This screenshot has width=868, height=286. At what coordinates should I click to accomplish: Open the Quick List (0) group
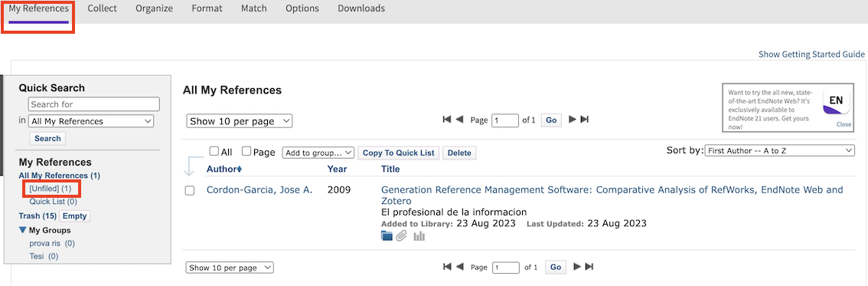(53, 202)
